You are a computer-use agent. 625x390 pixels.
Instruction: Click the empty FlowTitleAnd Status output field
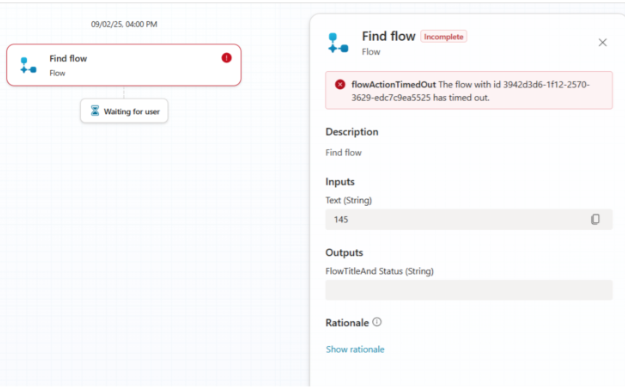point(469,290)
